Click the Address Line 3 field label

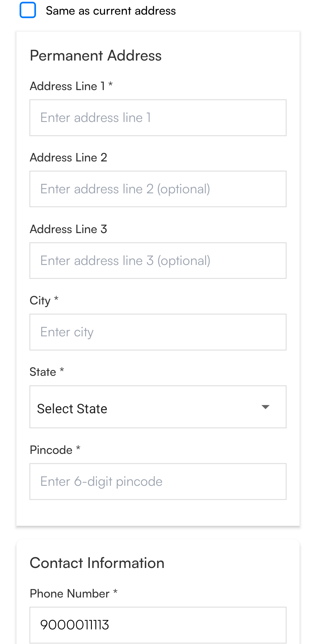[68, 229]
